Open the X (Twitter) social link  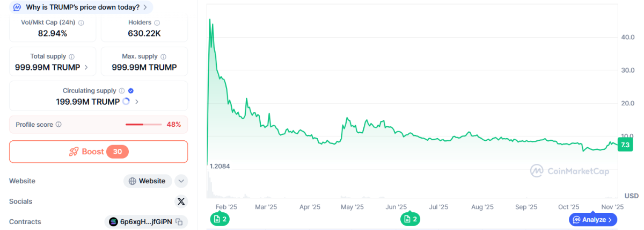tap(181, 202)
